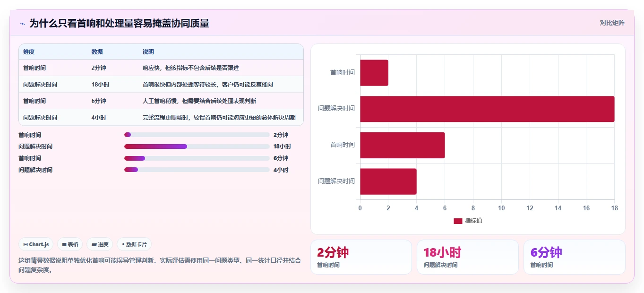Click the footer note starting 这组情景数据说明

click(160, 265)
